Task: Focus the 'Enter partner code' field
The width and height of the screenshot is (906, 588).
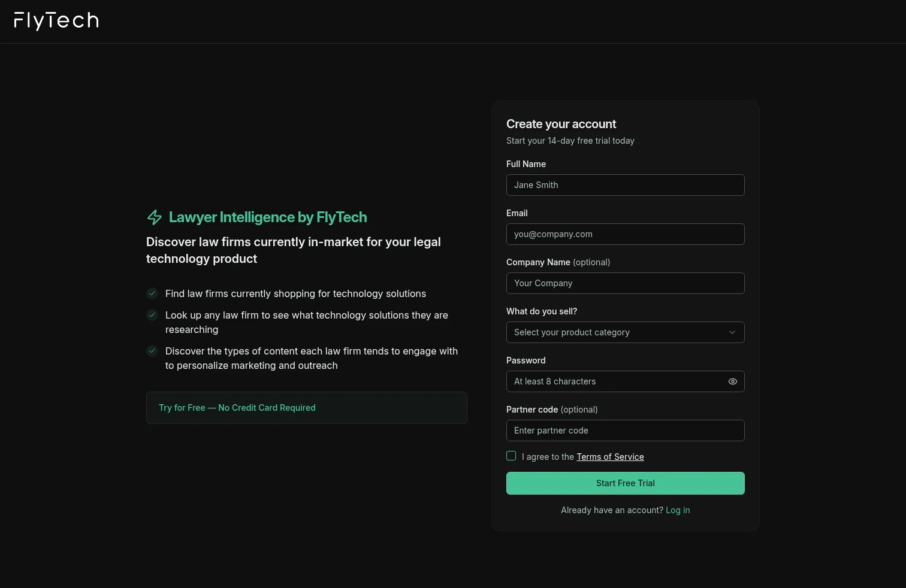Action: (625, 431)
